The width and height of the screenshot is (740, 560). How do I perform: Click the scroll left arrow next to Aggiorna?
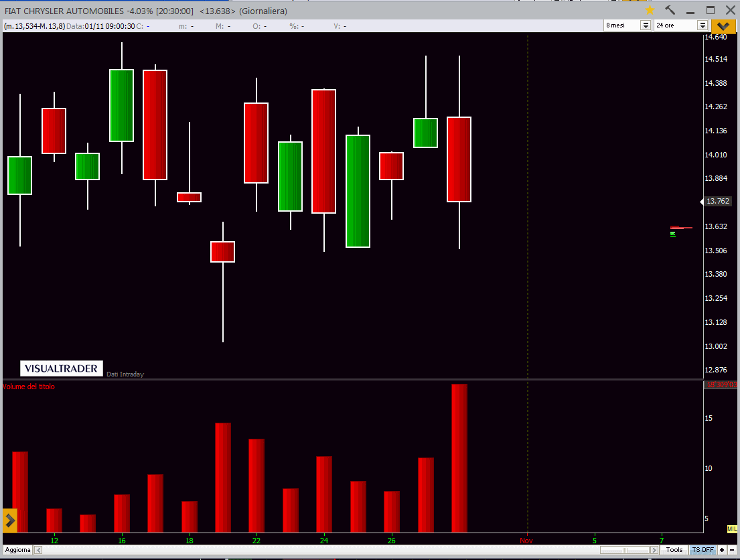(x=38, y=550)
